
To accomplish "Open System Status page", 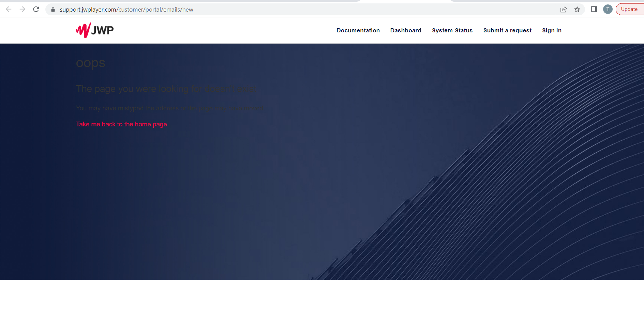I will coord(452,30).
